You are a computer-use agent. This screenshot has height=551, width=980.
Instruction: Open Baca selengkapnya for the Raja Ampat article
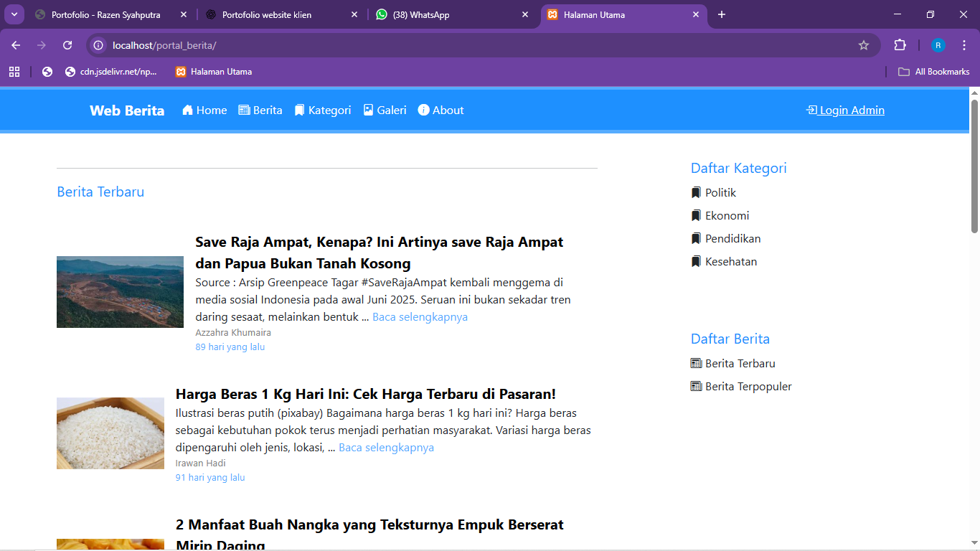point(419,316)
